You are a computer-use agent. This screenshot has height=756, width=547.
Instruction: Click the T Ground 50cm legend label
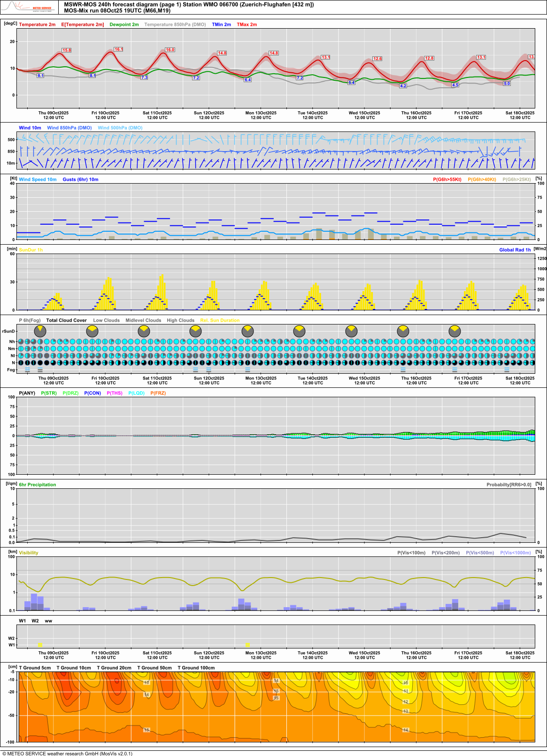tap(154, 668)
